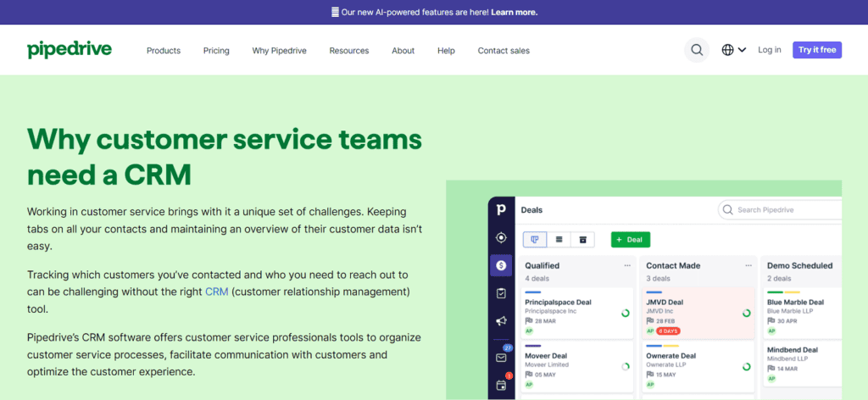Image resolution: width=868 pixels, height=400 pixels.
Task: Open the Leads target icon in sidebar
Action: pyautogui.click(x=501, y=237)
